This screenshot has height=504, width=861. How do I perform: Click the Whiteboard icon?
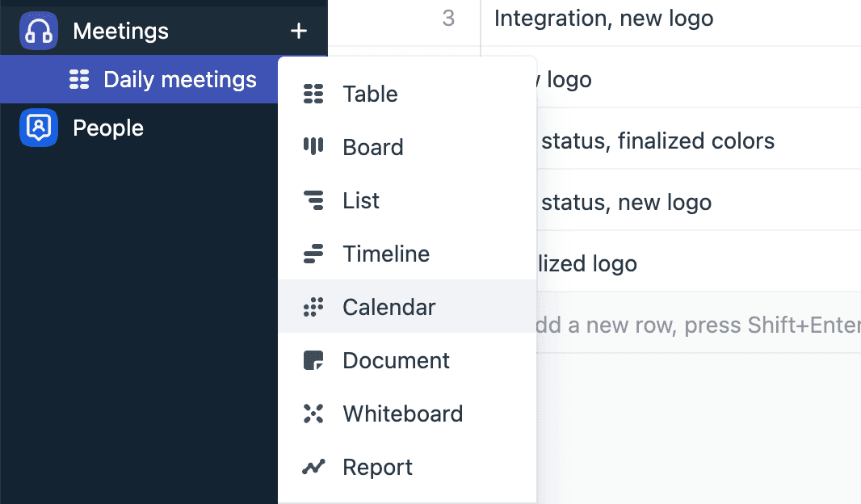click(x=314, y=414)
